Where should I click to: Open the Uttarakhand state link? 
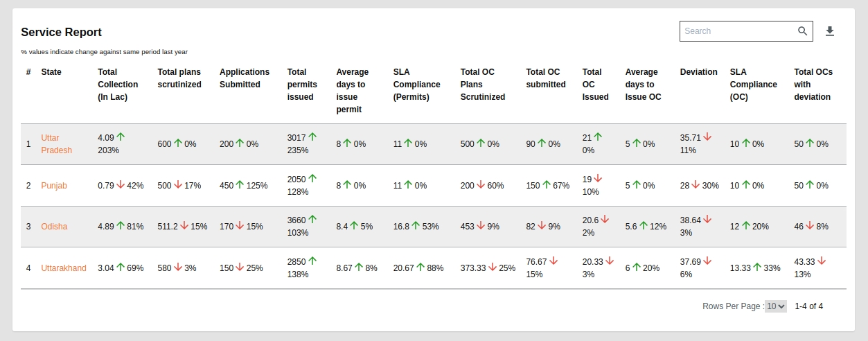click(x=64, y=268)
